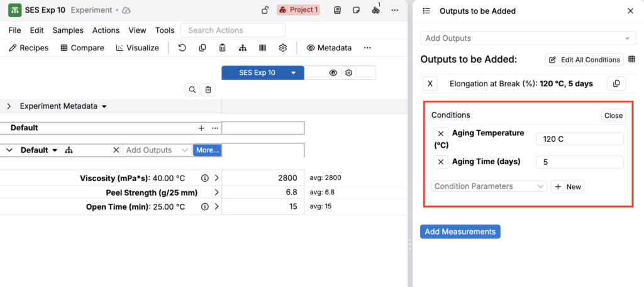Click the cloud sync status icon
Screen dimensions: 644x287
(126, 10)
